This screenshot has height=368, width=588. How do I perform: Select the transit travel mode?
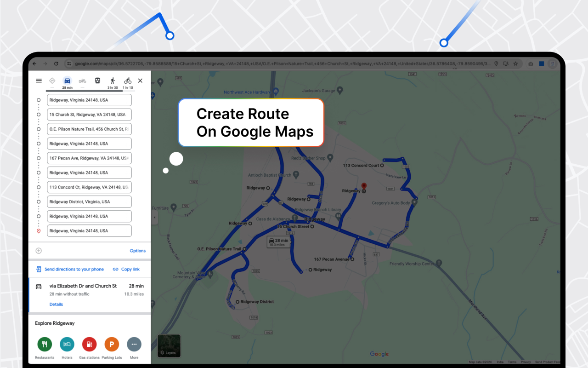pos(97,80)
